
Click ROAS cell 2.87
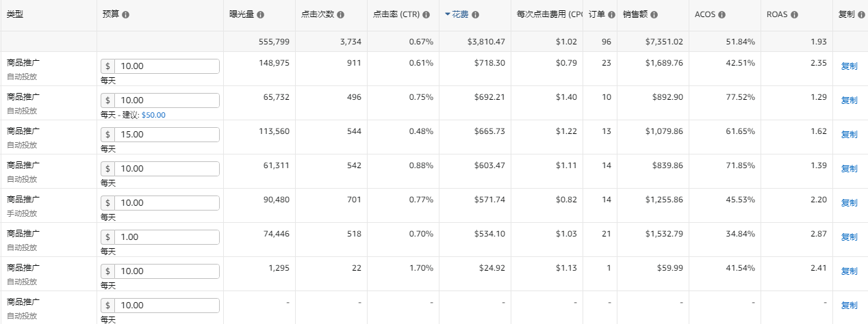(x=819, y=234)
